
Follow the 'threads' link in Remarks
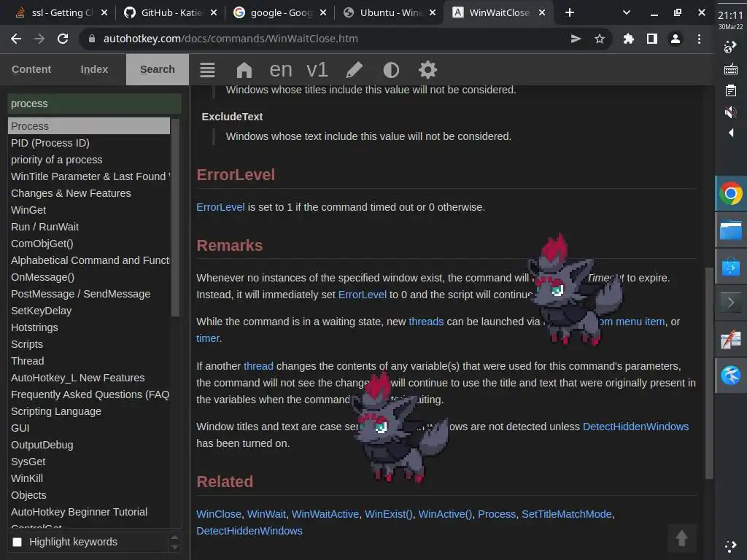[426, 322]
